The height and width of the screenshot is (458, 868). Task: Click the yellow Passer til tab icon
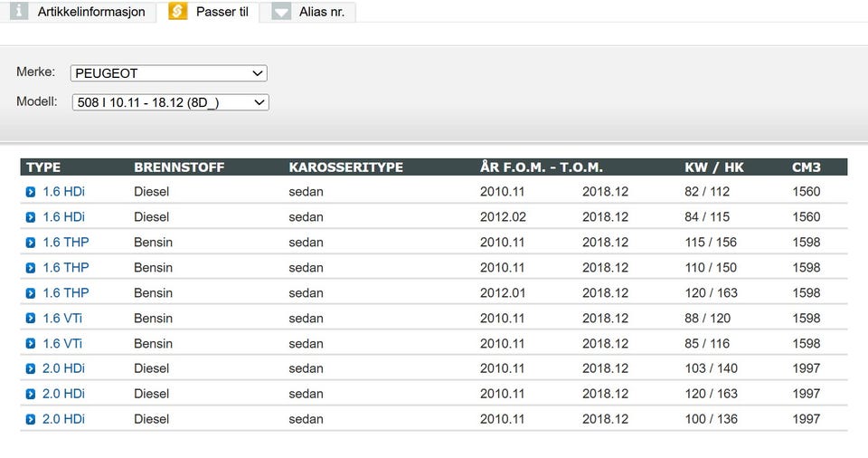point(178,12)
